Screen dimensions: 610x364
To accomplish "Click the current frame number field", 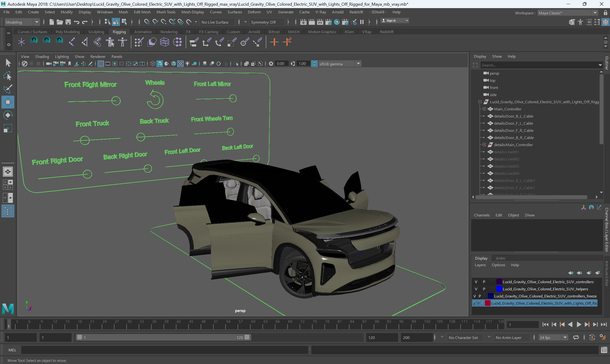I will point(523,325).
